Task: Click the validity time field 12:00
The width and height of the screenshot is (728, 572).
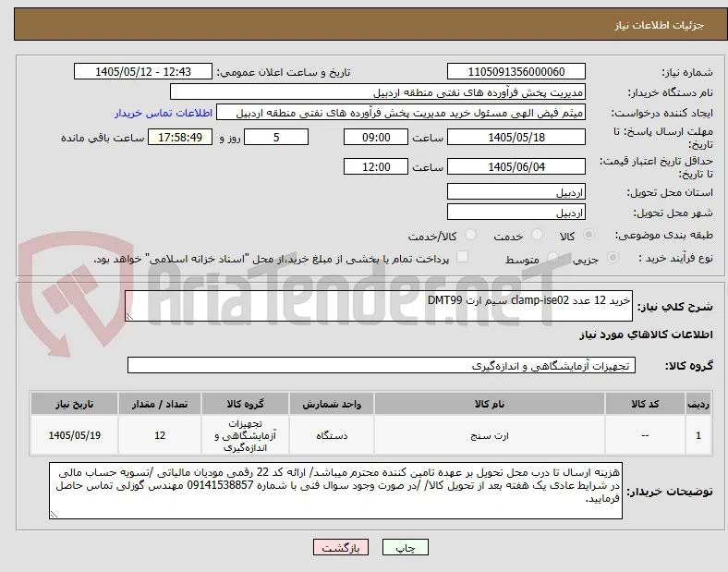Action: click(376, 166)
